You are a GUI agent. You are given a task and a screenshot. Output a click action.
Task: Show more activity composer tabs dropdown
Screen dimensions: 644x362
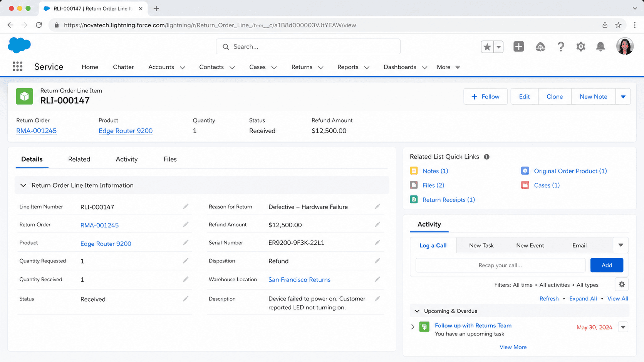621,245
